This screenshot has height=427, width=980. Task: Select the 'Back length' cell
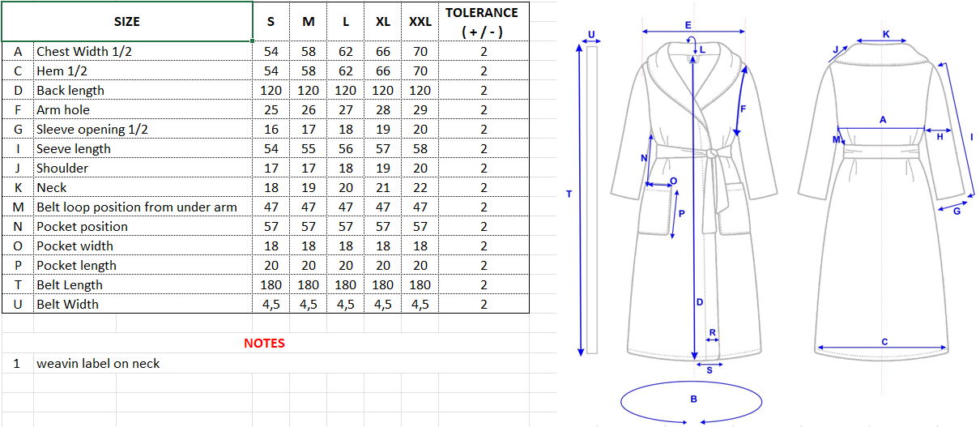143,90
